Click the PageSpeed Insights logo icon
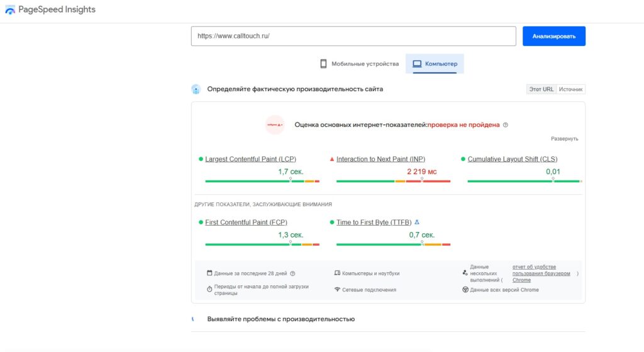This screenshot has width=644, height=352. 10,10
